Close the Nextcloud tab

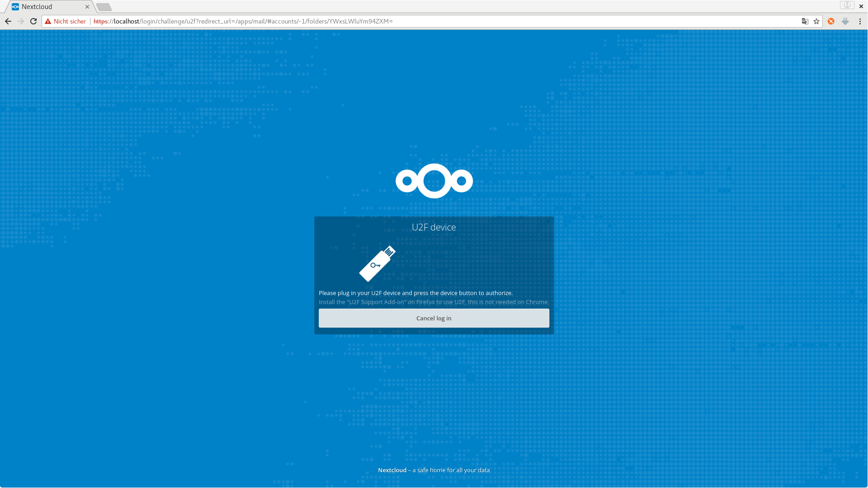87,7
